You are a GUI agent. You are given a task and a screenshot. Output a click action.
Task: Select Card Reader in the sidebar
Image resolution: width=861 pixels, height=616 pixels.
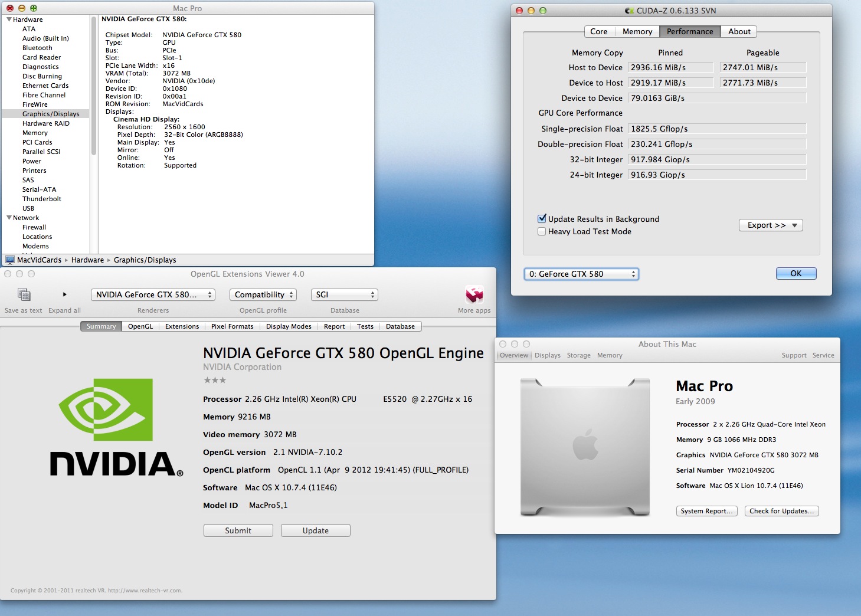click(41, 57)
